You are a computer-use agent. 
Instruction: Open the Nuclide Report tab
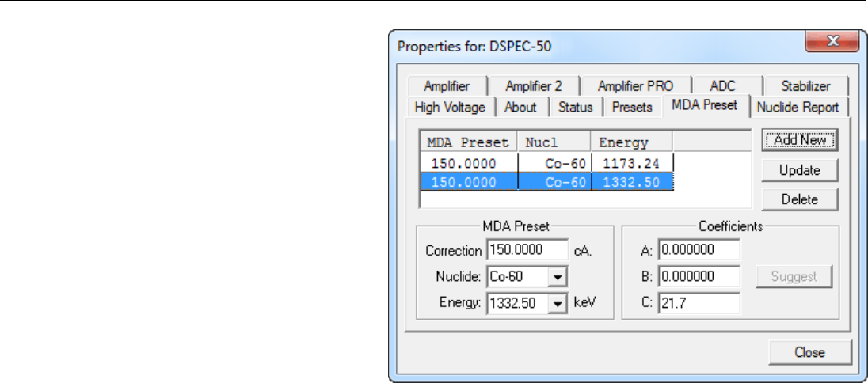click(798, 107)
